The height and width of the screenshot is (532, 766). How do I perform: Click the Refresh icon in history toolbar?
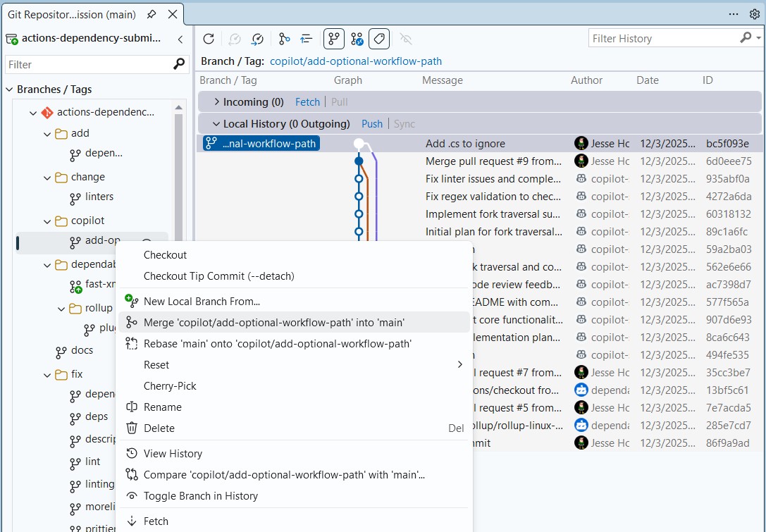pyautogui.click(x=209, y=39)
